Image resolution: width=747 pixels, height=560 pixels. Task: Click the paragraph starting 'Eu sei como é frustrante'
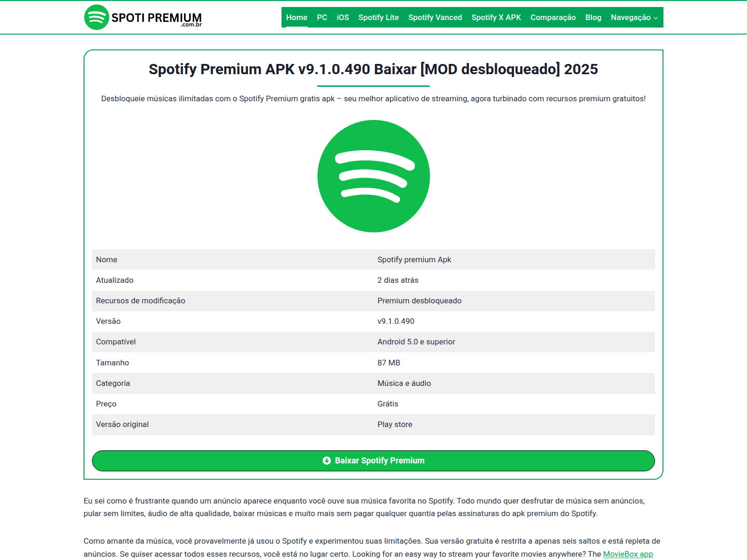pos(364,507)
